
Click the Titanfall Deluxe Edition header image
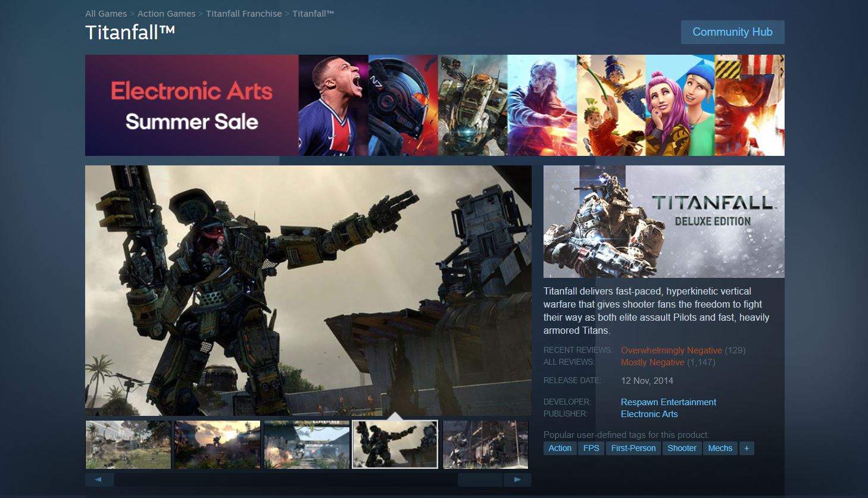coord(664,221)
